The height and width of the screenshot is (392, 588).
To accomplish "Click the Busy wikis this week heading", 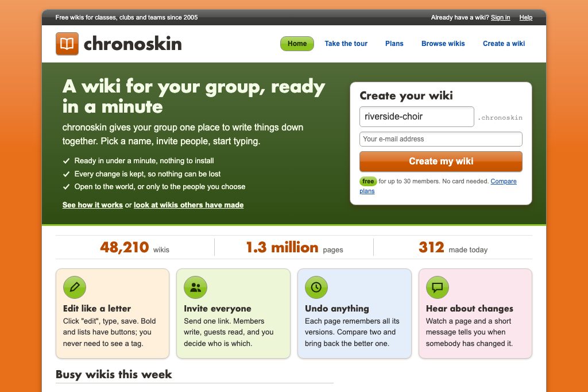I will 114,374.
